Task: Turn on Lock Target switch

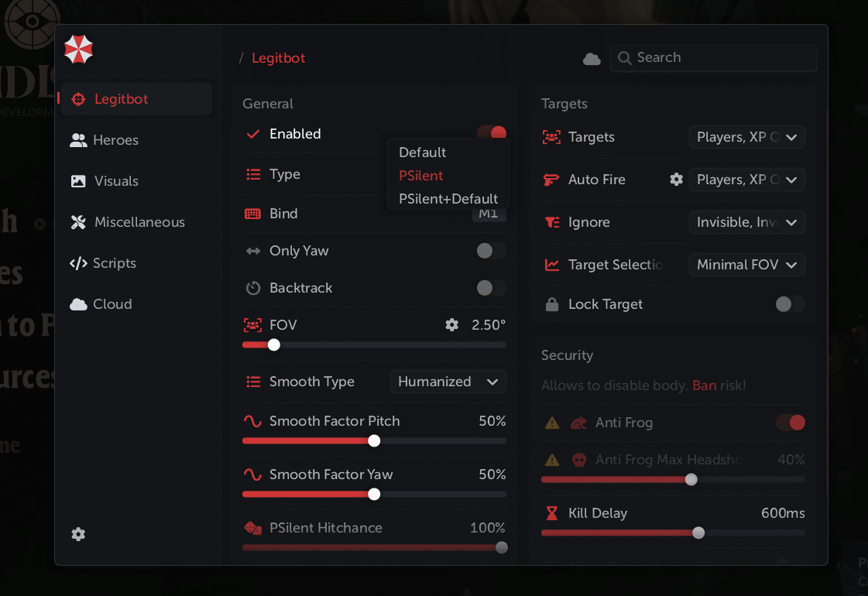Action: [x=789, y=304]
